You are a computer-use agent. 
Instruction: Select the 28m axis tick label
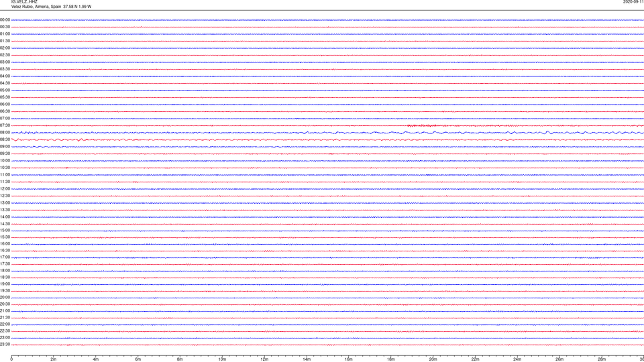602,359
